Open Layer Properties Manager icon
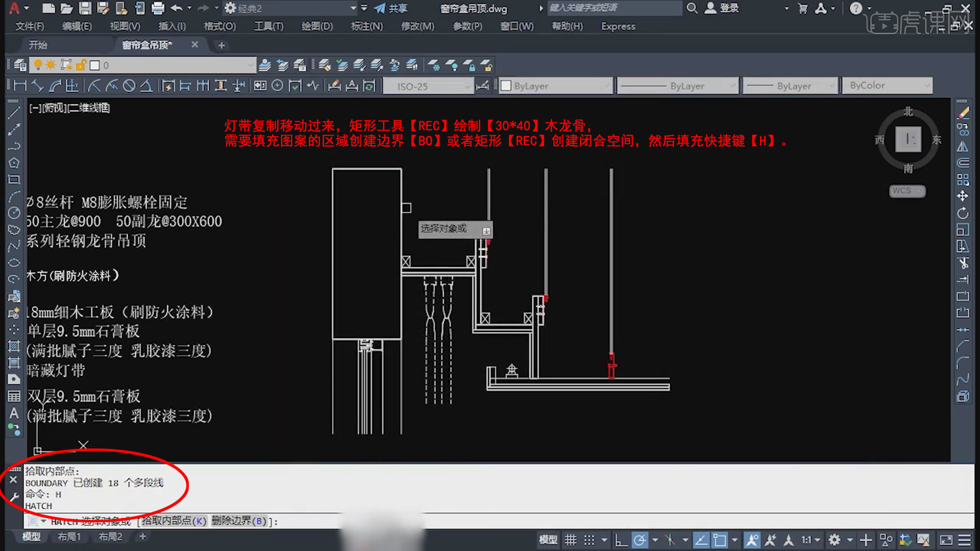The width and height of the screenshot is (980, 551). [20, 65]
